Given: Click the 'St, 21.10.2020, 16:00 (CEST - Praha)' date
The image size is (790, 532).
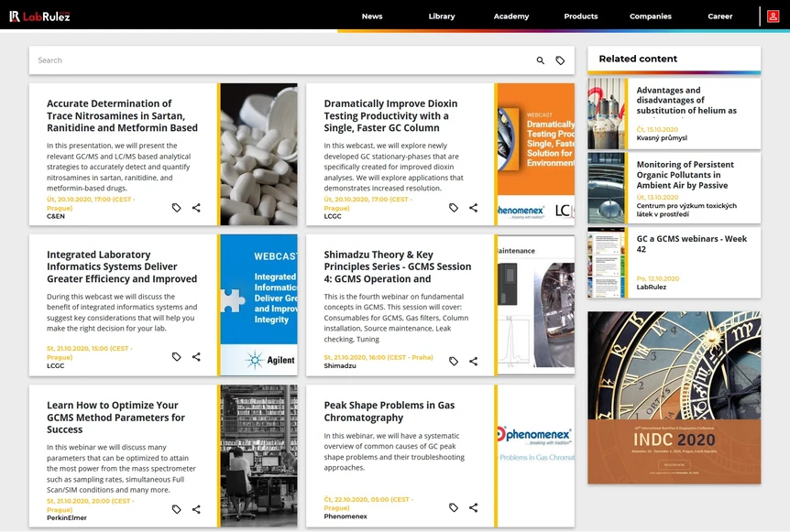Looking at the screenshot, I should 378,357.
